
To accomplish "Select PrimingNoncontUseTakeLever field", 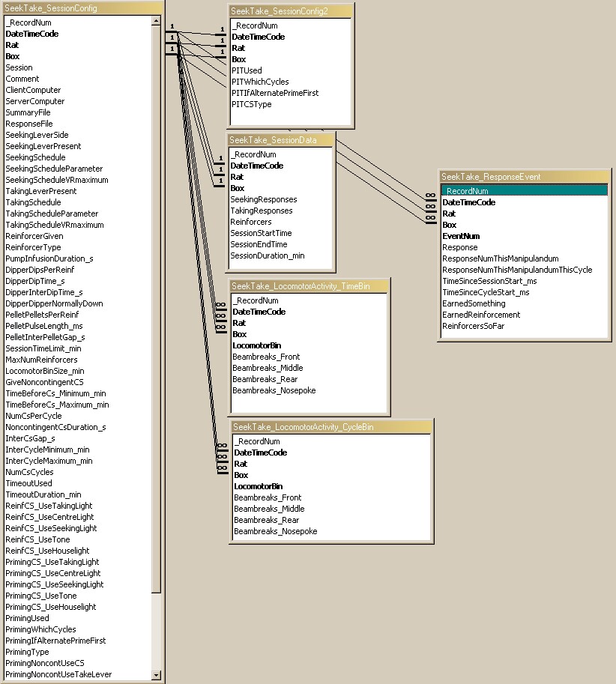I will [x=58, y=674].
